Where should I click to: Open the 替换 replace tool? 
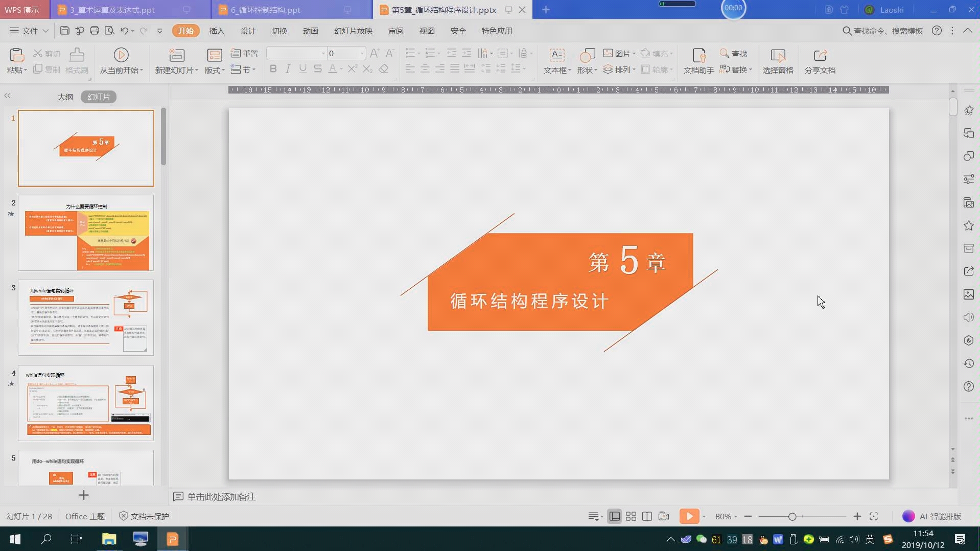click(x=736, y=70)
